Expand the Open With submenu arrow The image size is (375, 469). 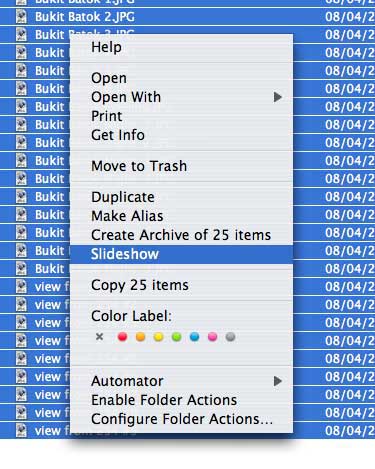coord(278,97)
